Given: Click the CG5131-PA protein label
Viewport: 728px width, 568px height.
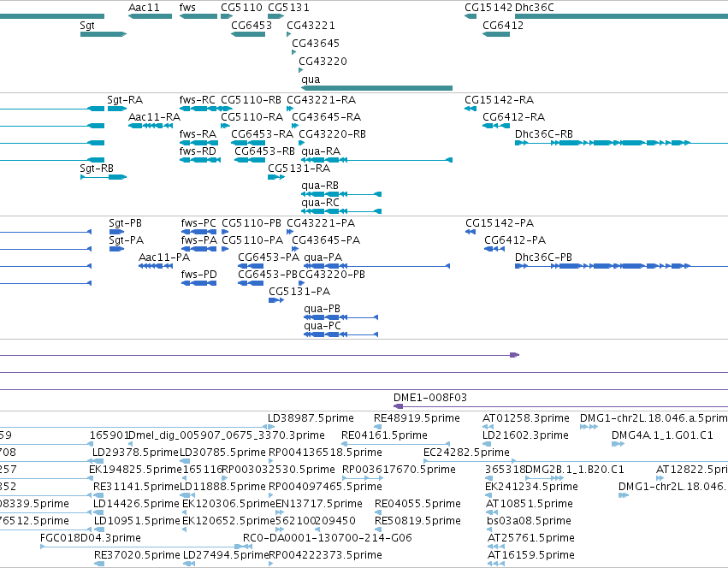Looking at the screenshot, I should [x=299, y=292].
